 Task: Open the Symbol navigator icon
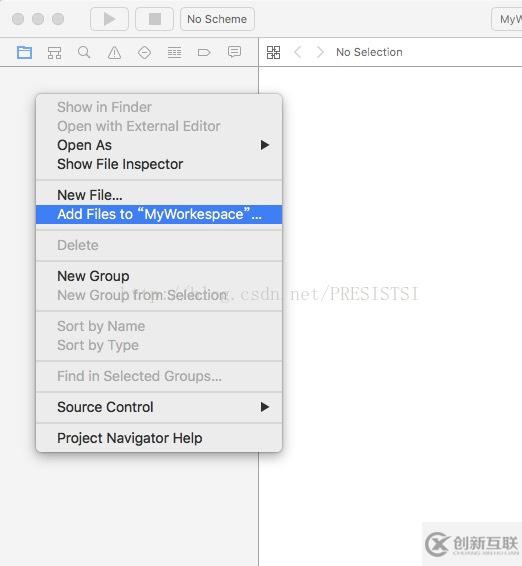point(55,53)
